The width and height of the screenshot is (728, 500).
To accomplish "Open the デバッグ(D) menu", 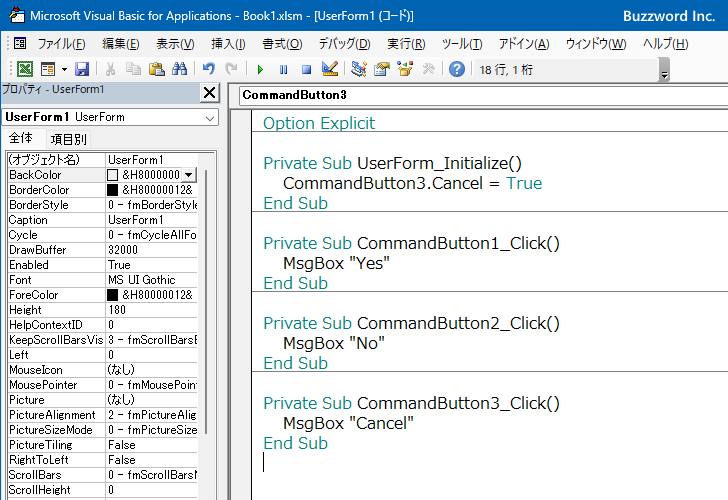I will click(344, 44).
